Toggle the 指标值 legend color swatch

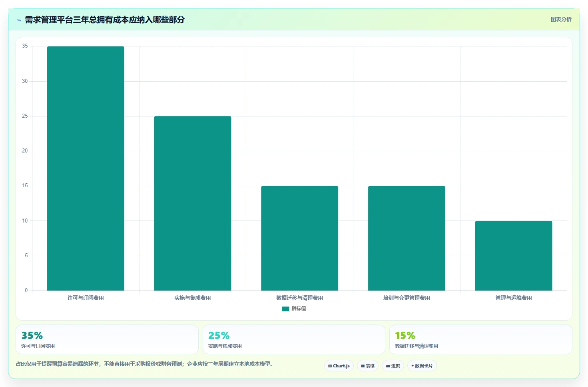coord(285,309)
